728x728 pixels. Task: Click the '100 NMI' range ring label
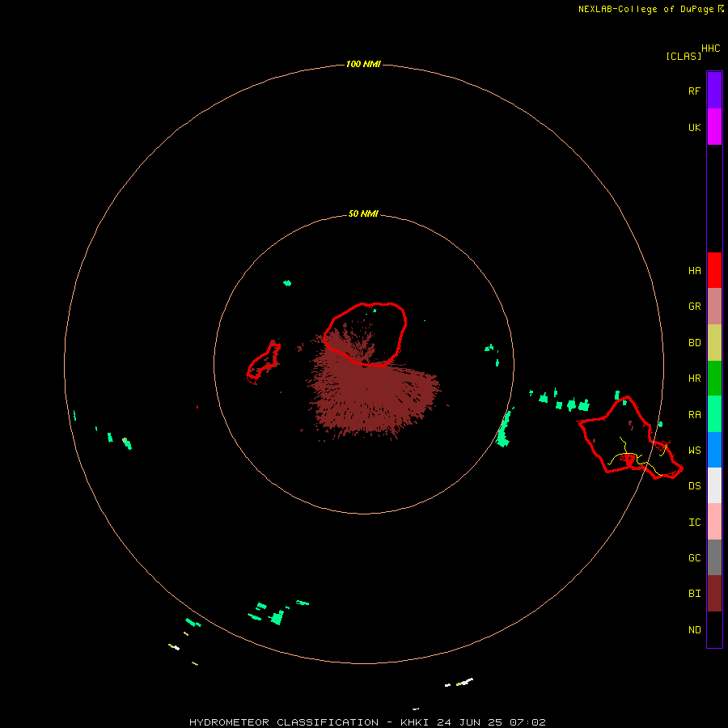pyautogui.click(x=363, y=64)
